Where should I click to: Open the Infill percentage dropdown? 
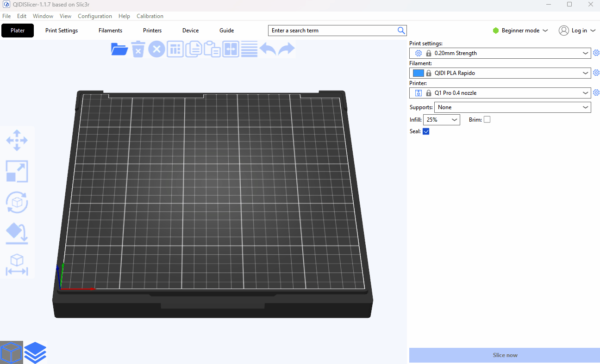point(441,120)
